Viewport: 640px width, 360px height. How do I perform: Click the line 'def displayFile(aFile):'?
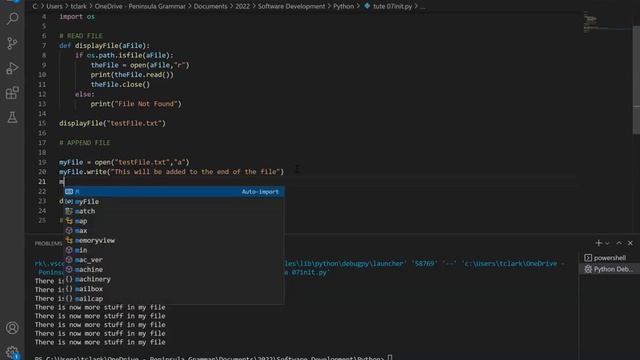pyautogui.click(x=104, y=46)
